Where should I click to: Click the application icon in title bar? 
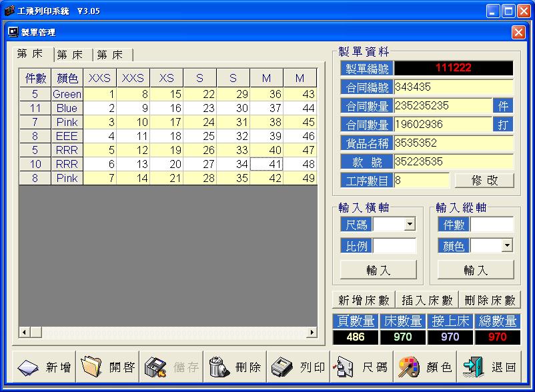9,11
